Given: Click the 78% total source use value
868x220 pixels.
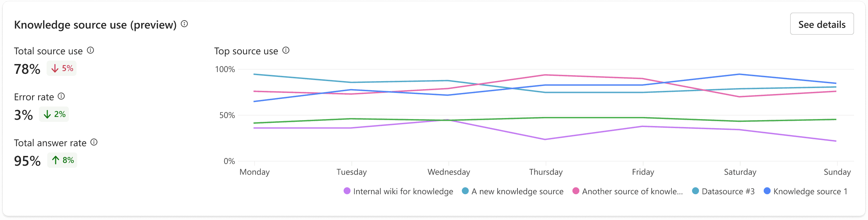Looking at the screenshot, I should tap(27, 69).
